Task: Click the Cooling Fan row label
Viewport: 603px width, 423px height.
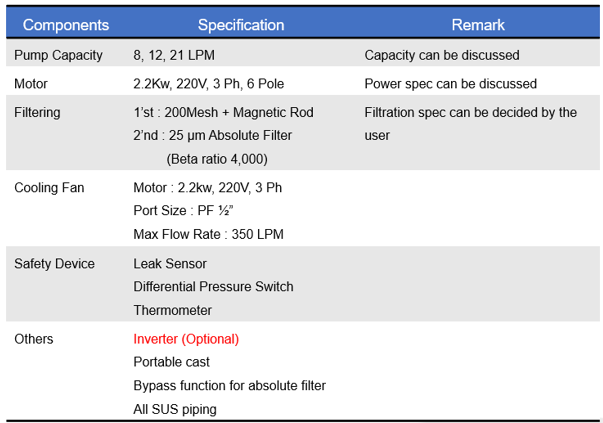Action: 49,188
